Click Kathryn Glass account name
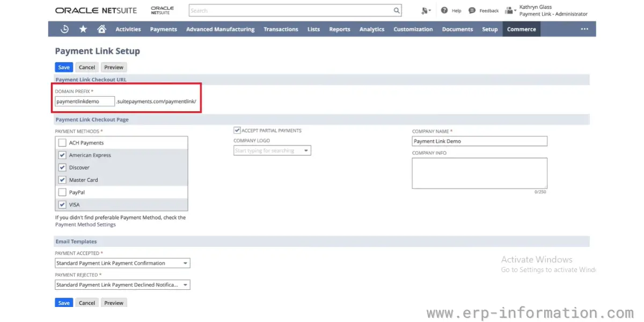644x322 pixels. pyautogui.click(x=536, y=7)
